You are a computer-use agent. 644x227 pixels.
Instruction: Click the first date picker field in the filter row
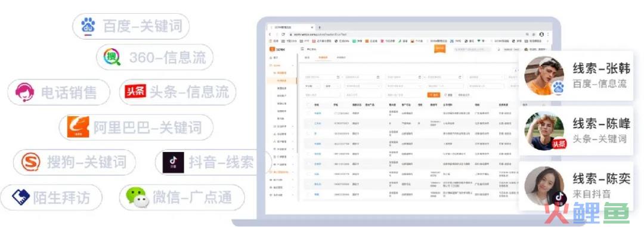[323, 77]
